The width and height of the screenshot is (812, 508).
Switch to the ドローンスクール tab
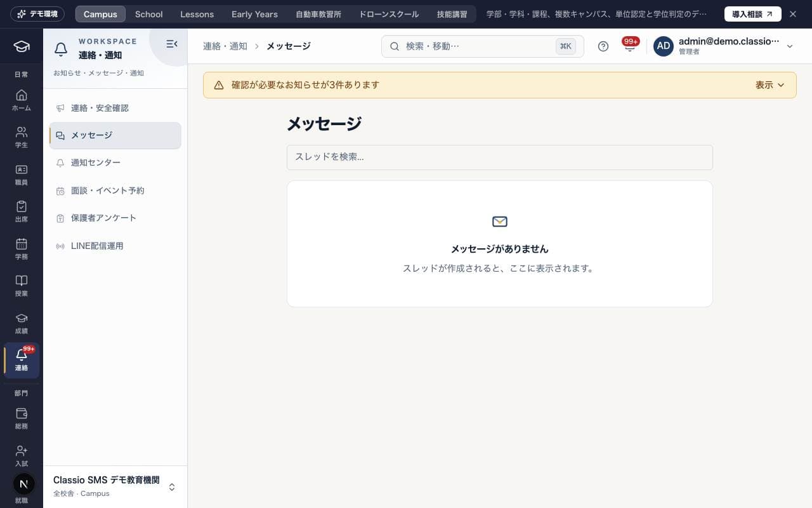tap(389, 14)
